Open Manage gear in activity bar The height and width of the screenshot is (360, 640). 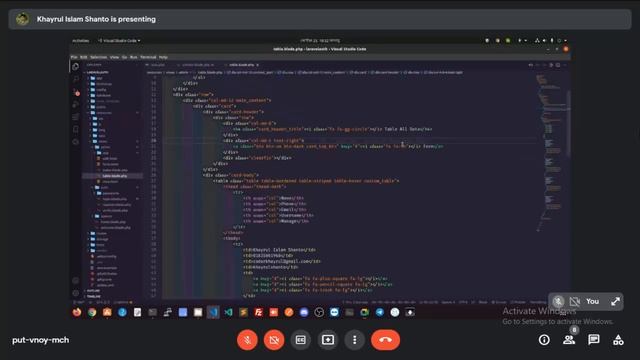pyautogui.click(x=76, y=293)
